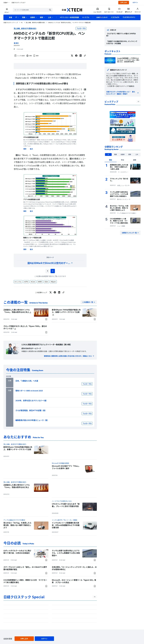Share on Facebook from the article header
The image size is (144, 644).
point(76,56)
